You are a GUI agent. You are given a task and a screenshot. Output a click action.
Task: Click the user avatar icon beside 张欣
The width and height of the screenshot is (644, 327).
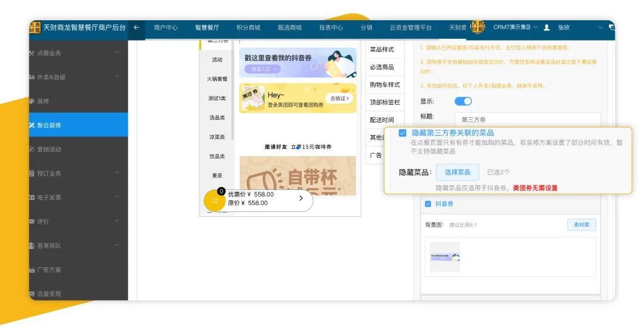click(547, 27)
